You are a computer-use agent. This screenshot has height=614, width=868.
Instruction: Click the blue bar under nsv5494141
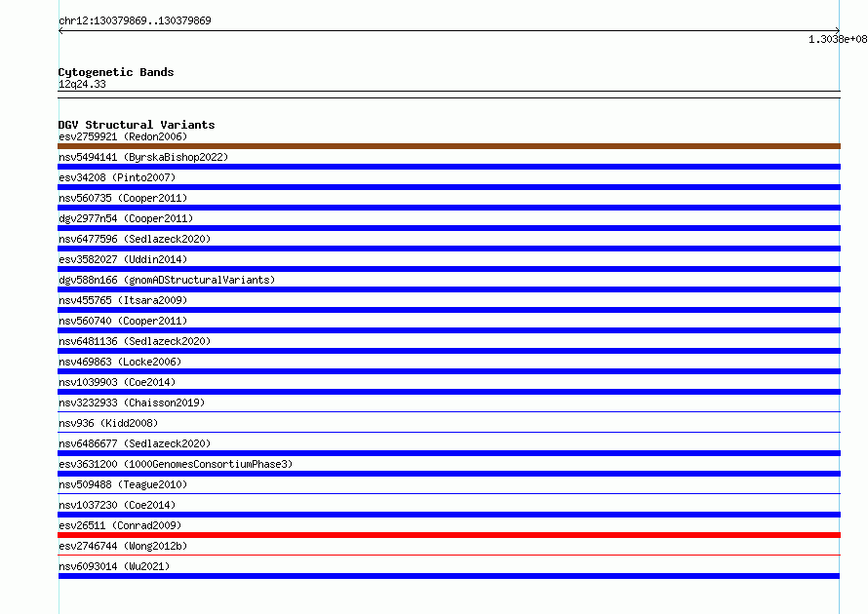(449, 167)
